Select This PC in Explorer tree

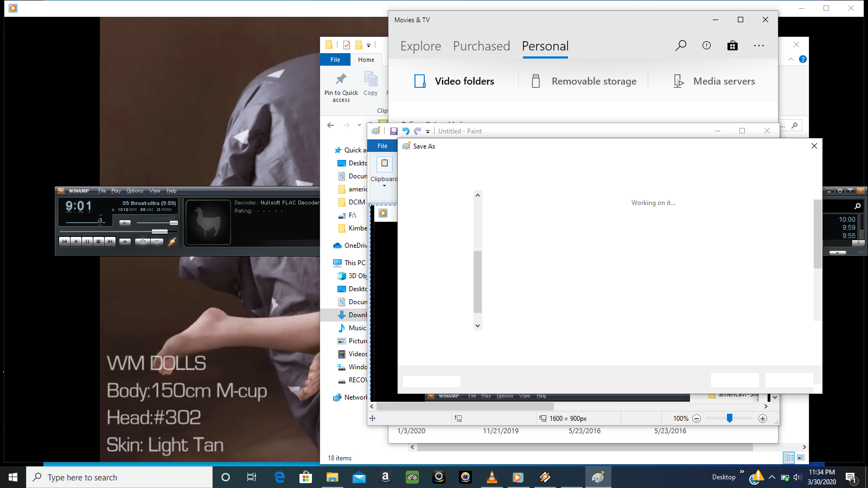(x=350, y=263)
